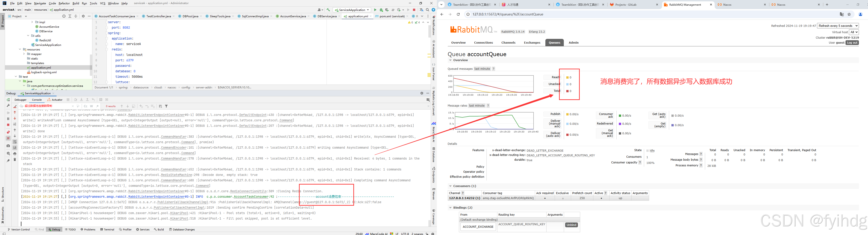Stop the running application with red square
868x235 pixels.
coord(414,10)
